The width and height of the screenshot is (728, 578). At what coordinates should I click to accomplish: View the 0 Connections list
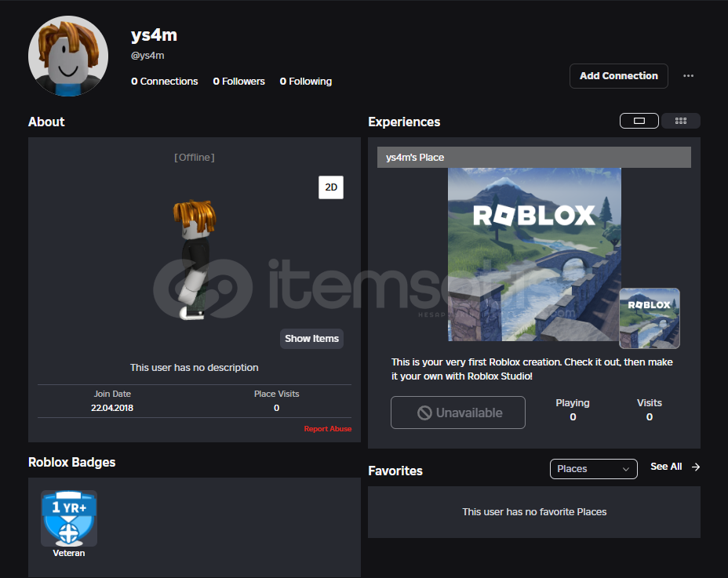click(x=165, y=82)
